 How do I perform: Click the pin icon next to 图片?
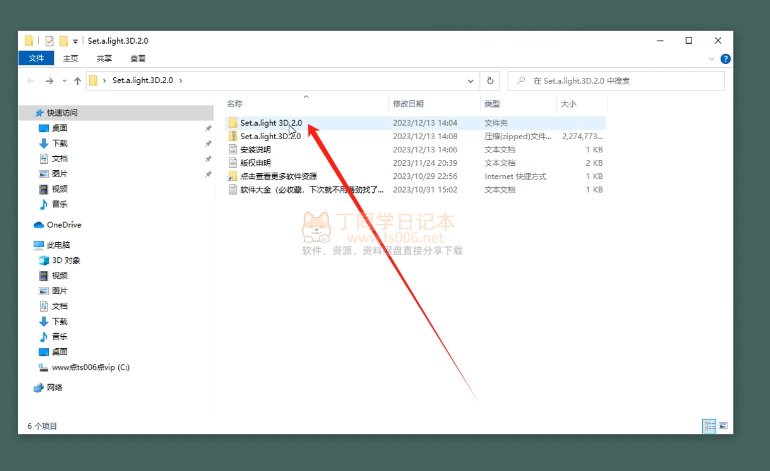208,174
